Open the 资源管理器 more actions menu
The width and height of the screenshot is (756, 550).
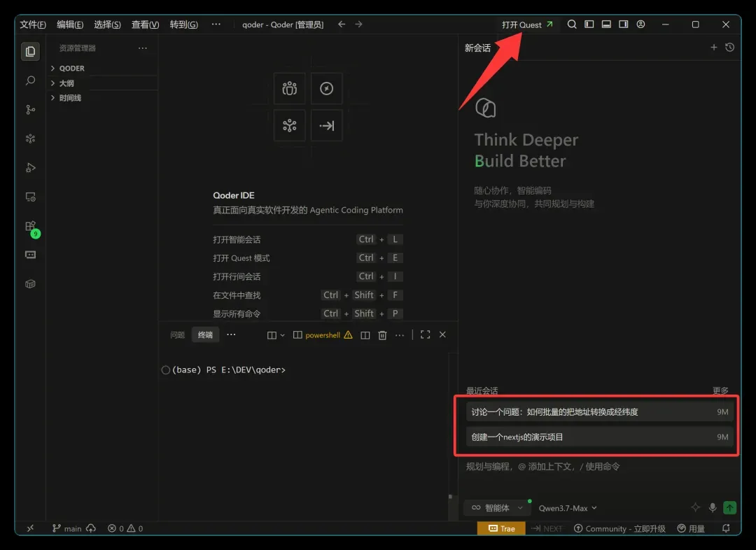click(x=143, y=48)
